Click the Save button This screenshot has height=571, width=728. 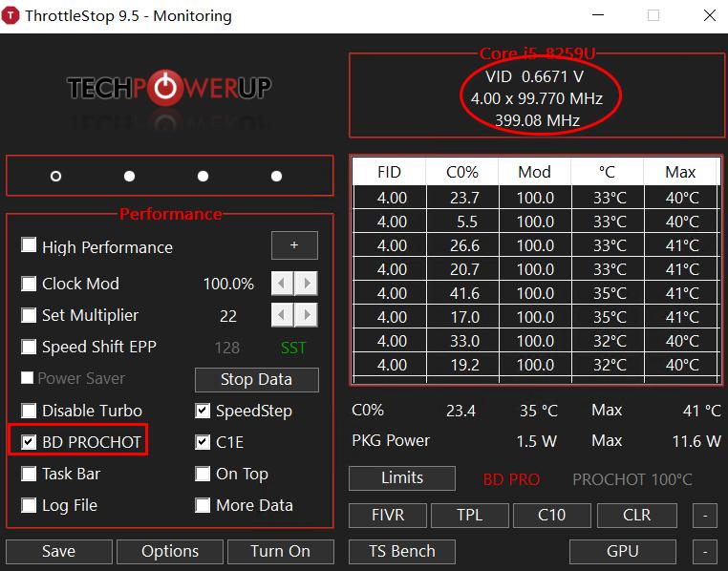pyautogui.click(x=59, y=551)
